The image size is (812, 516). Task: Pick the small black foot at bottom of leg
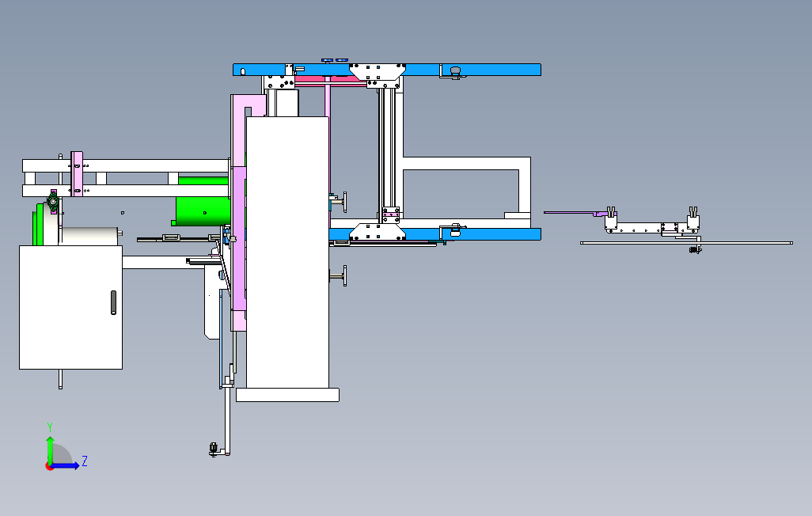213,450
